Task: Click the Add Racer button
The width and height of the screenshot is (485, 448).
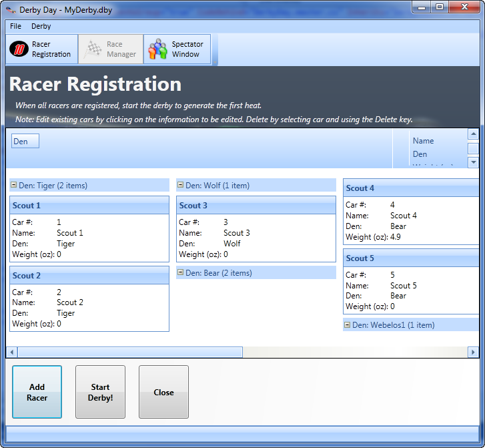Action: 37,392
